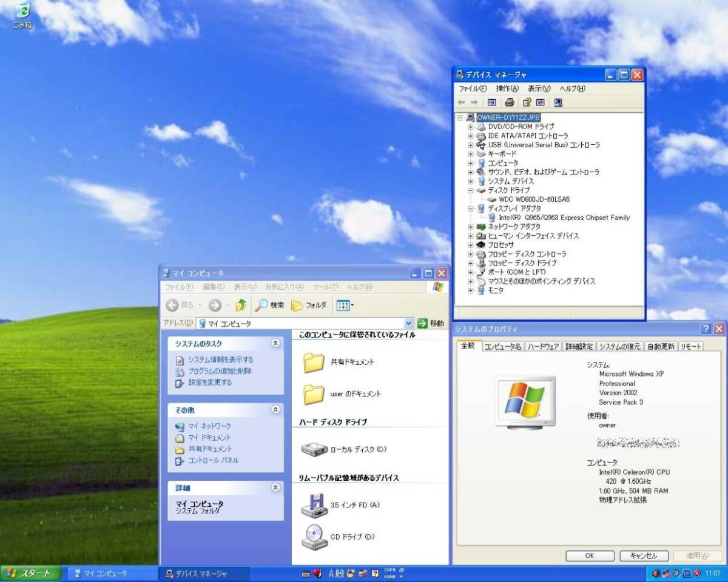Click the address bar field in My Computer
Viewport: 728px width, 582px height.
click(x=305, y=324)
